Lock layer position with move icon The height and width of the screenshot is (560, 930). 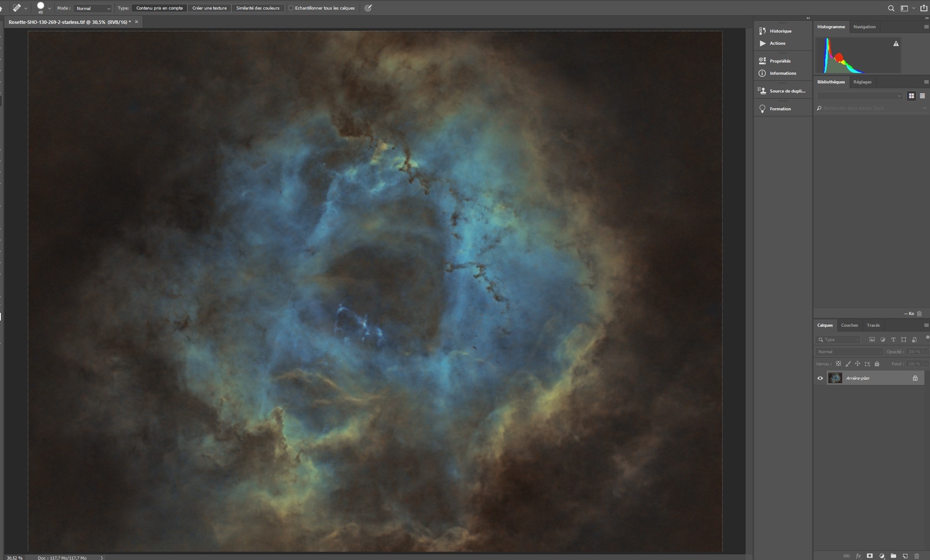[857, 364]
